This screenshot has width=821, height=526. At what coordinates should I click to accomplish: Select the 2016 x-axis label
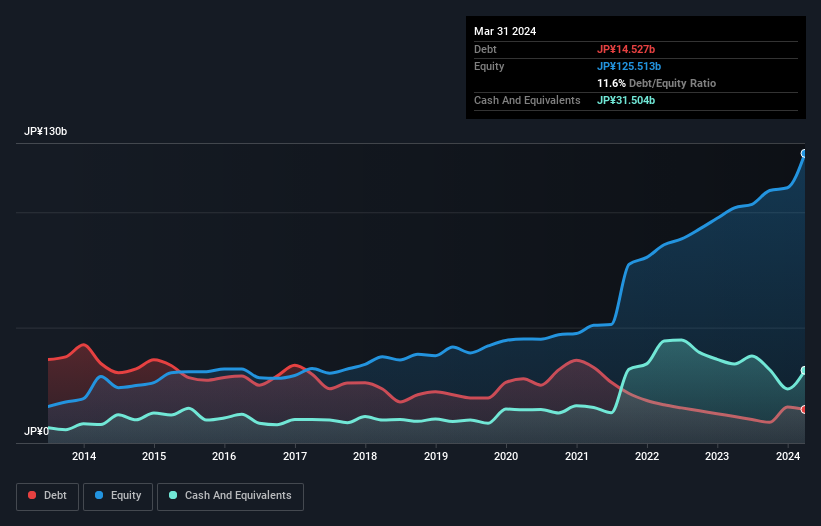[x=224, y=456]
